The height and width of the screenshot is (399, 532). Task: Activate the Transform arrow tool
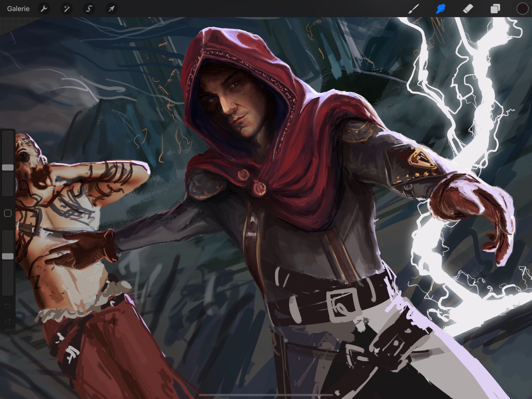coord(112,9)
